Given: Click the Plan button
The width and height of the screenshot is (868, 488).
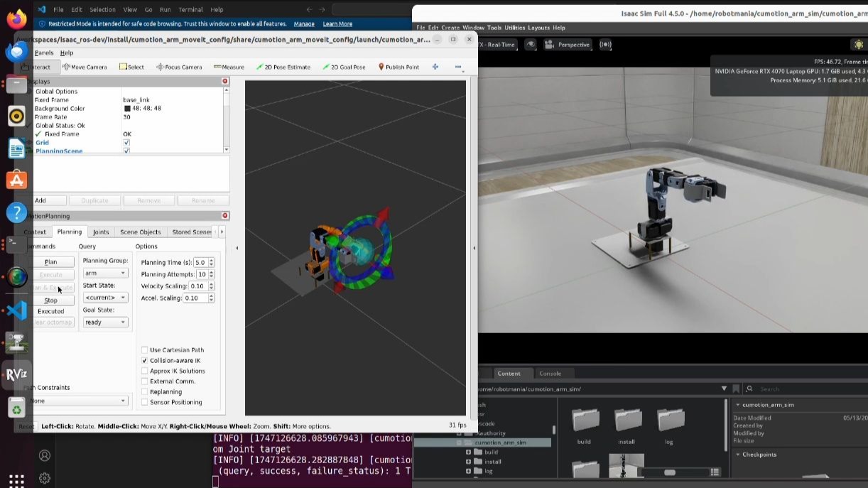Looking at the screenshot, I should 51,262.
